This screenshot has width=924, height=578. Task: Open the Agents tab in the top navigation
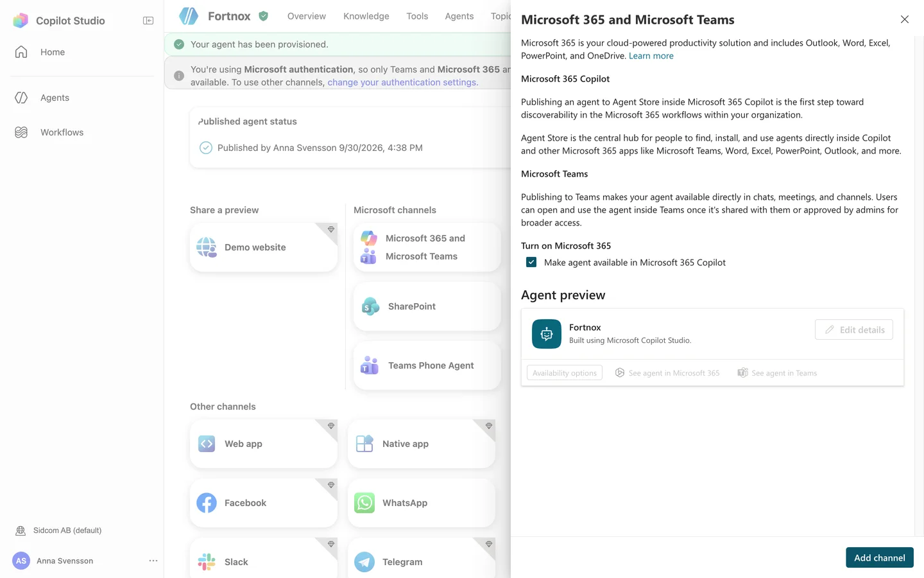point(459,16)
